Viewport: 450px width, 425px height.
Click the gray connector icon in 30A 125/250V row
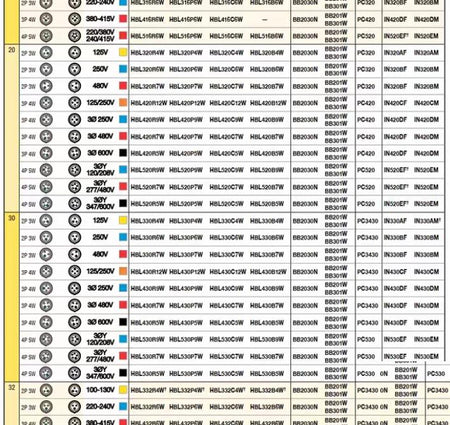tap(46, 271)
